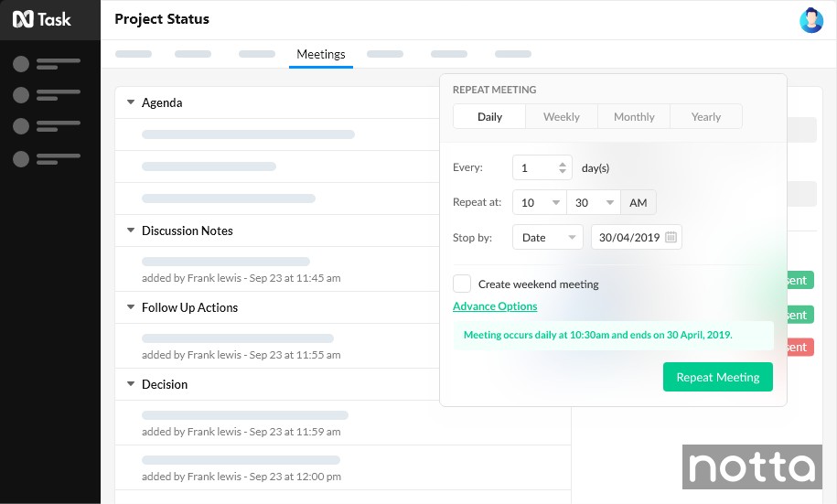
Task: Open the user profile avatar
Action: coord(810,20)
